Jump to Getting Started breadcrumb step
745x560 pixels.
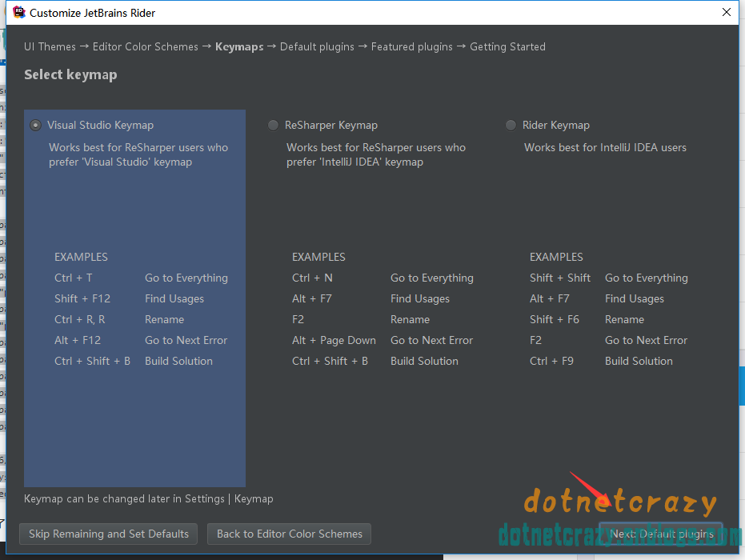[x=507, y=47]
